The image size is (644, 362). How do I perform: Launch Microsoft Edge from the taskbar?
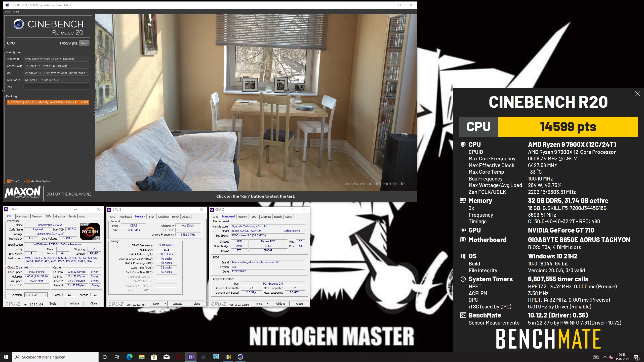point(129,357)
